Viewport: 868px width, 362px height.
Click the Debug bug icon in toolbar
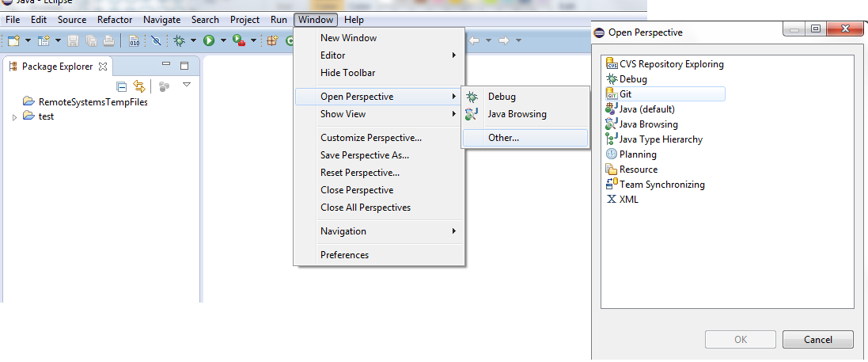pyautogui.click(x=180, y=40)
